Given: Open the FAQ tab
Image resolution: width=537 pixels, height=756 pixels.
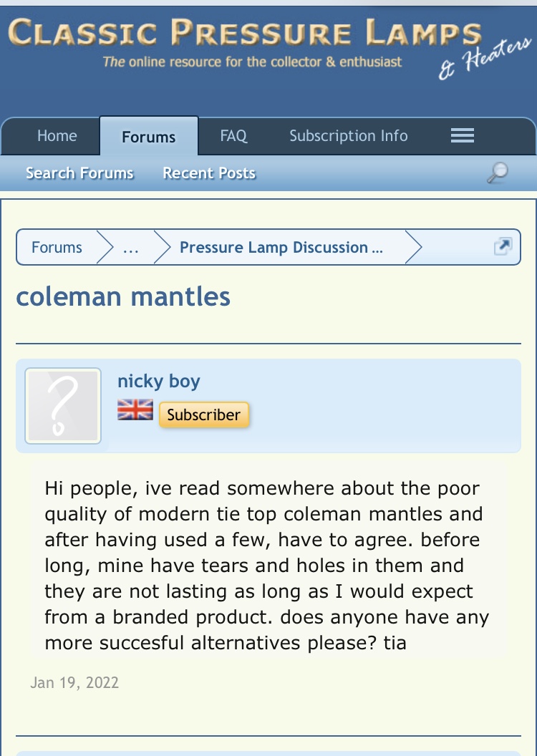Looking at the screenshot, I should click(233, 136).
